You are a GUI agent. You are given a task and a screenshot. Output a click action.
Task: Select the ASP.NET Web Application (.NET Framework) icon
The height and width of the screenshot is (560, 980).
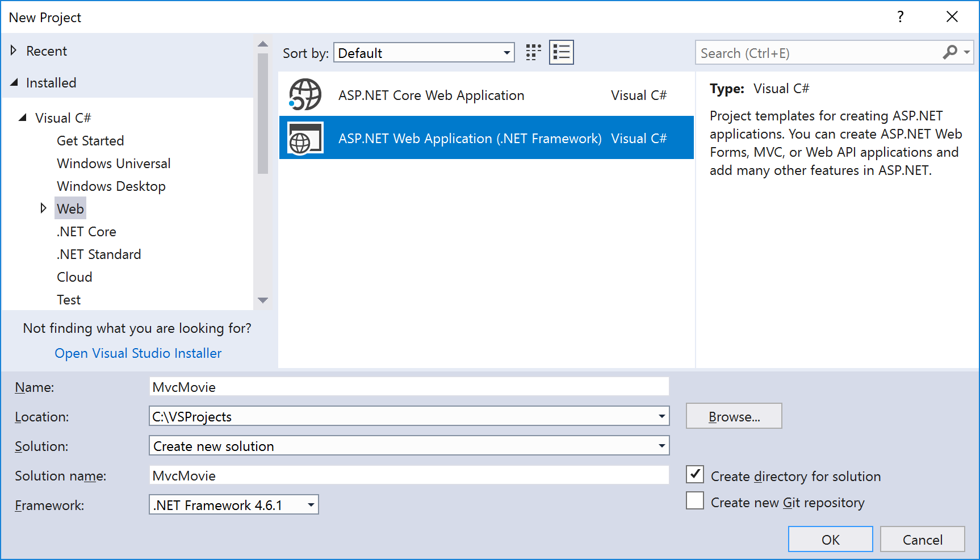coord(305,137)
